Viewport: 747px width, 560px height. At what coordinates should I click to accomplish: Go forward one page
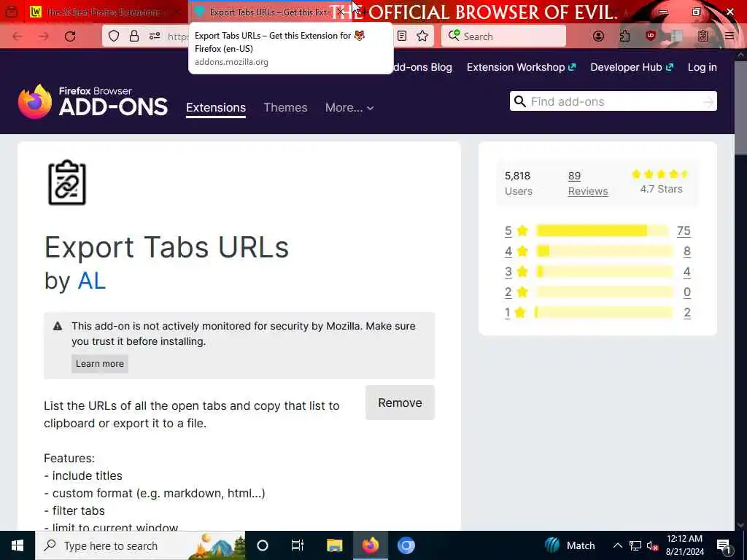pyautogui.click(x=44, y=36)
